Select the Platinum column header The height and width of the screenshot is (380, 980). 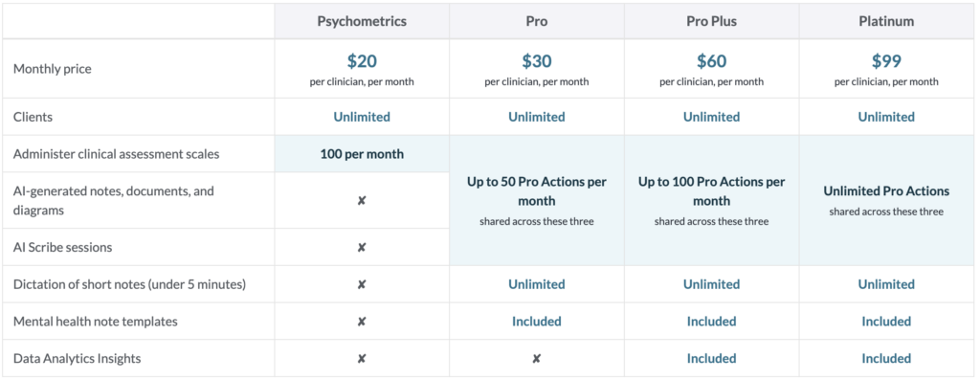point(886,21)
